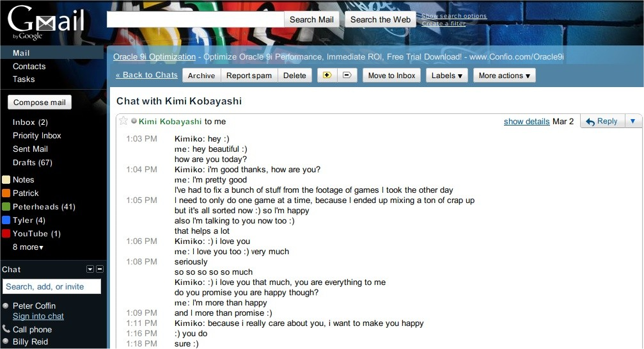Collapse the Chat panel with minus toggle
The width and height of the screenshot is (644, 349).
[x=100, y=269]
